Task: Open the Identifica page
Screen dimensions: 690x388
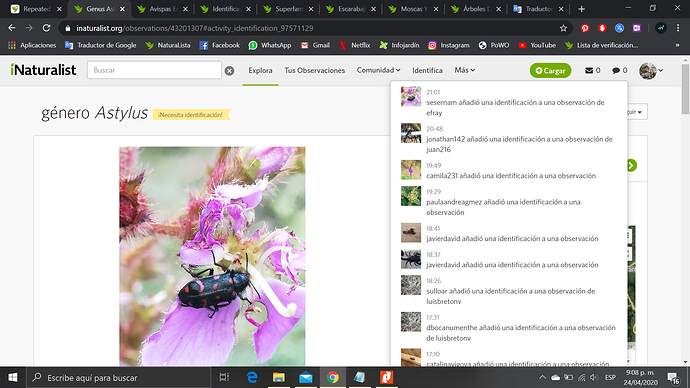Action: pos(427,70)
